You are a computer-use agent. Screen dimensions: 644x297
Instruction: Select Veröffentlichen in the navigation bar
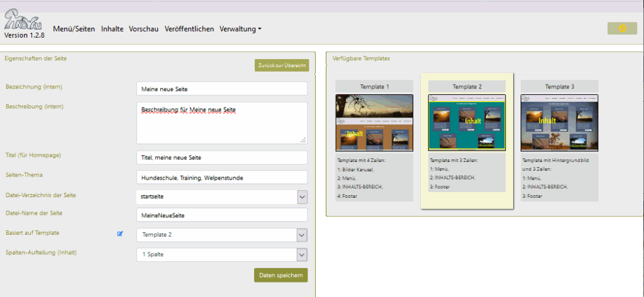[189, 29]
